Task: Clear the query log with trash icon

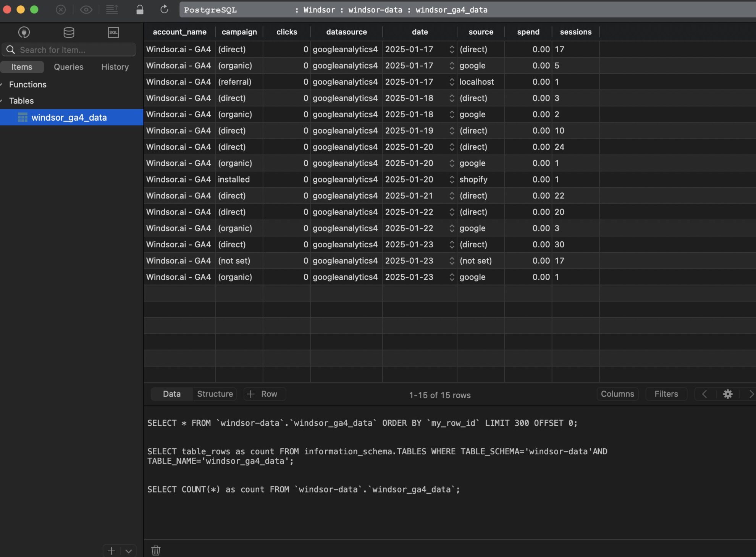Action: [156, 550]
